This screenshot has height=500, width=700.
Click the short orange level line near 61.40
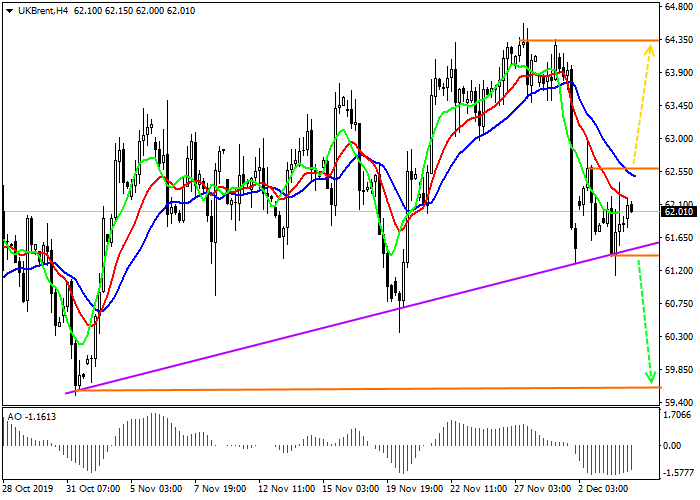coord(632,255)
